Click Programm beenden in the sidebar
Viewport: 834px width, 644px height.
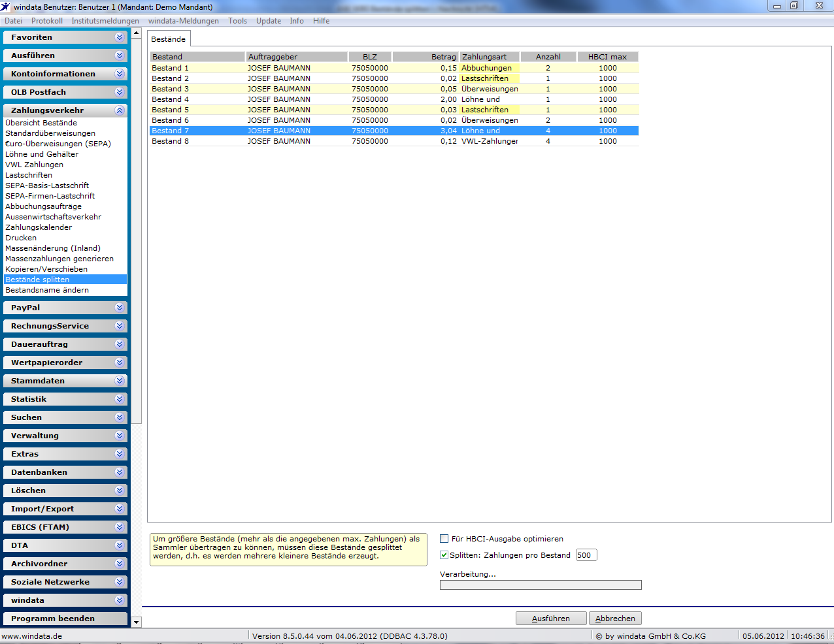point(65,619)
